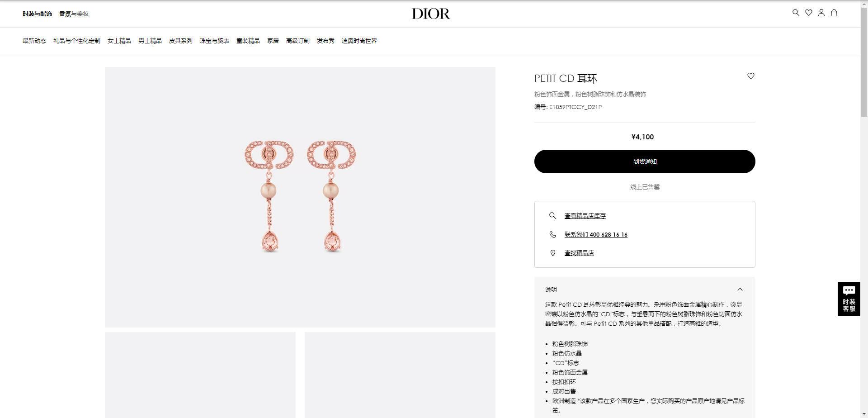Viewport: 868px width, 418px height.
Task: Click the DIOR logo
Action: [x=431, y=14]
